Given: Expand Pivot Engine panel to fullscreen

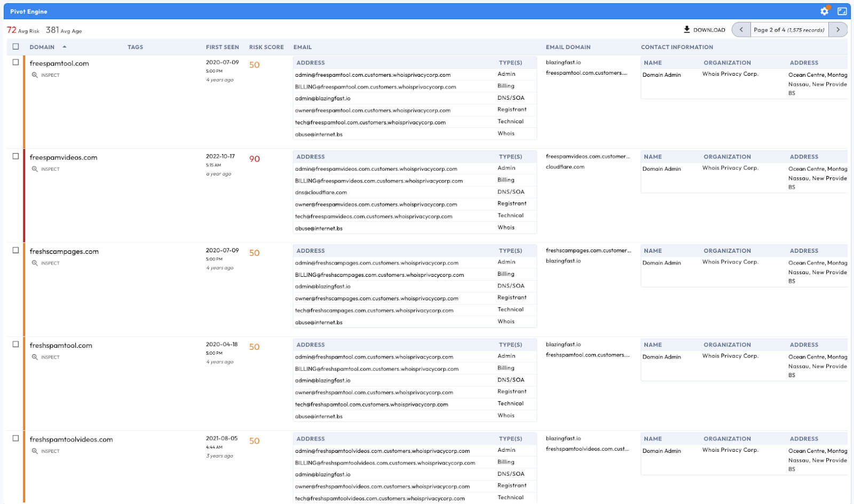Looking at the screenshot, I should (x=842, y=11).
